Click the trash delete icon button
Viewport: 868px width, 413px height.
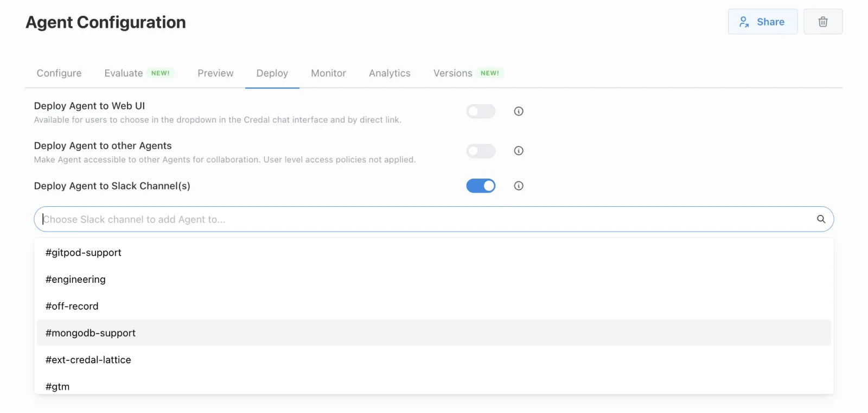(822, 22)
